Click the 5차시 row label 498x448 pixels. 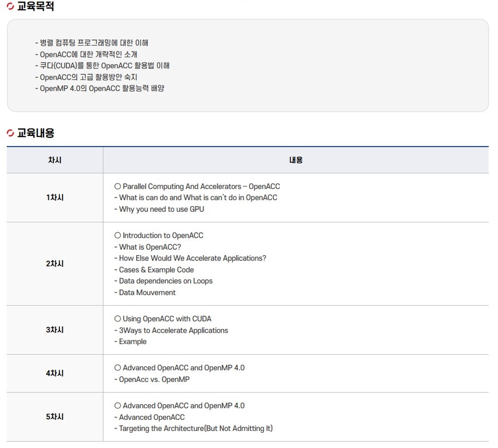(x=54, y=416)
